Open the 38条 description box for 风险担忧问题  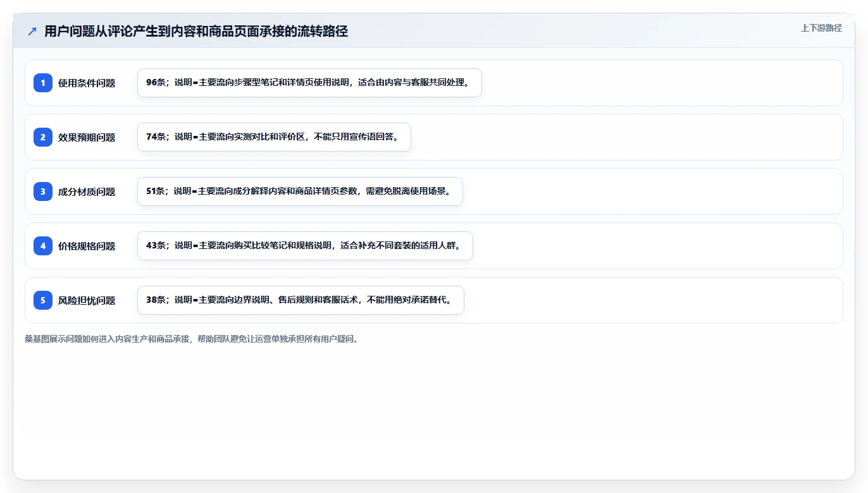(301, 300)
